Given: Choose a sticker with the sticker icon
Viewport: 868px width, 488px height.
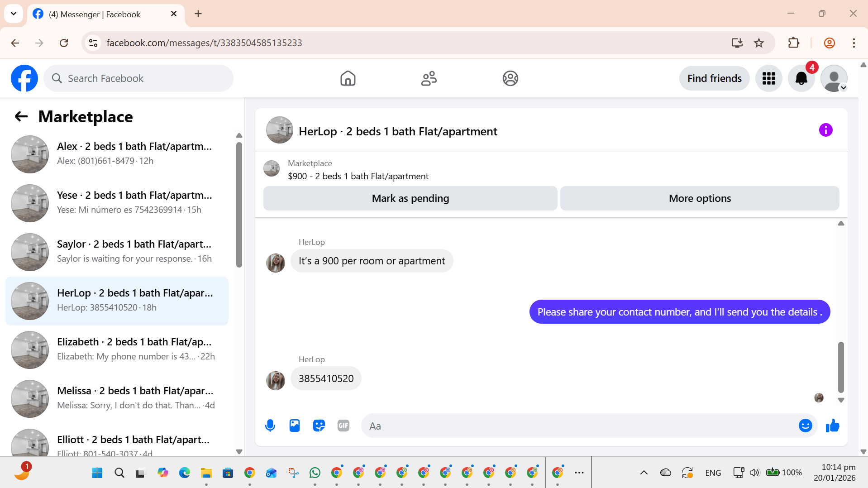Looking at the screenshot, I should (x=319, y=426).
